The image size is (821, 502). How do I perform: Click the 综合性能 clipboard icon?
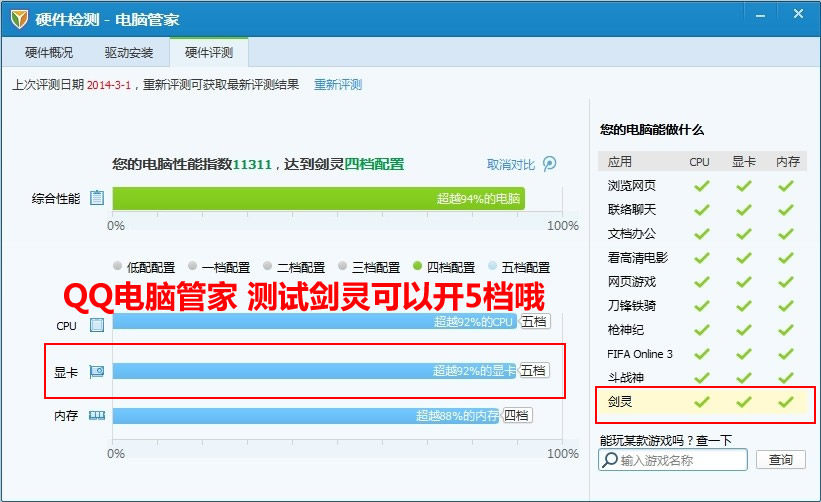97,198
